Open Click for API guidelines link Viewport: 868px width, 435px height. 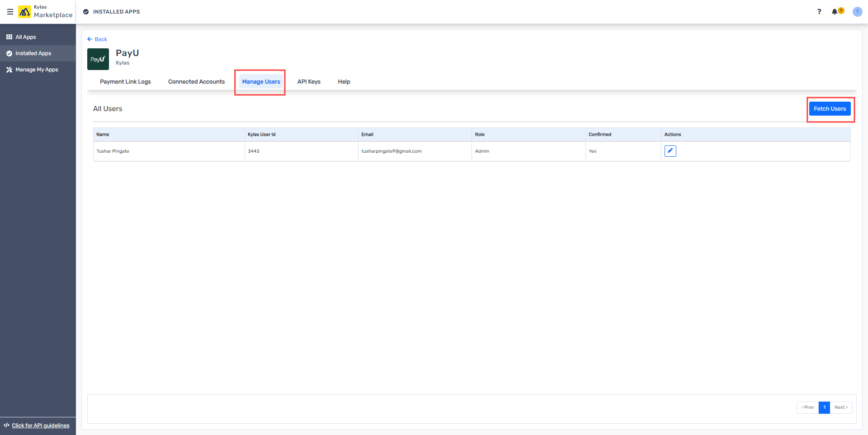tap(40, 426)
